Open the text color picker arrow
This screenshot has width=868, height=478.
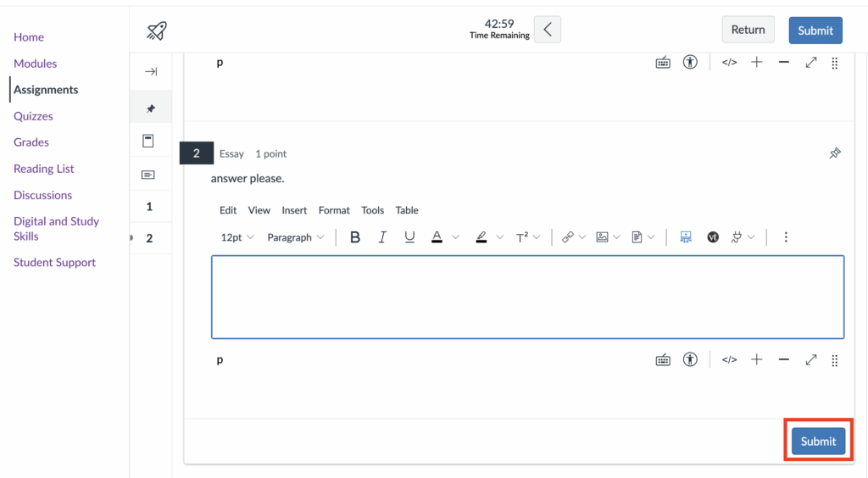click(x=455, y=237)
